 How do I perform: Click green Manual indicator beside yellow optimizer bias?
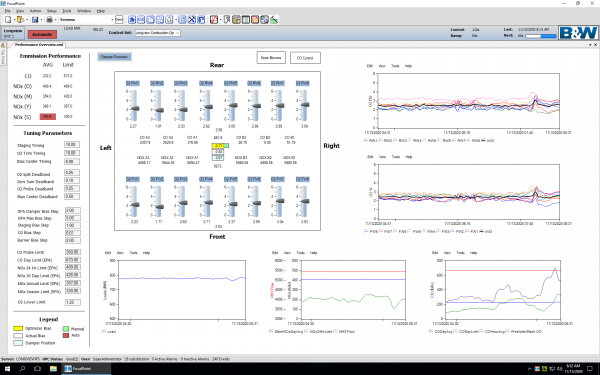pos(227,146)
